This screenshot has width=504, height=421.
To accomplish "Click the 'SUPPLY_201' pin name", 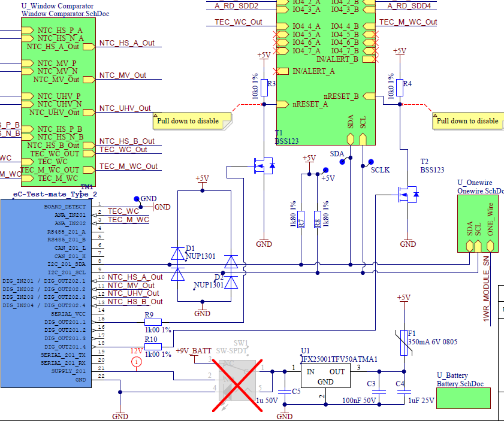I will (68, 371).
